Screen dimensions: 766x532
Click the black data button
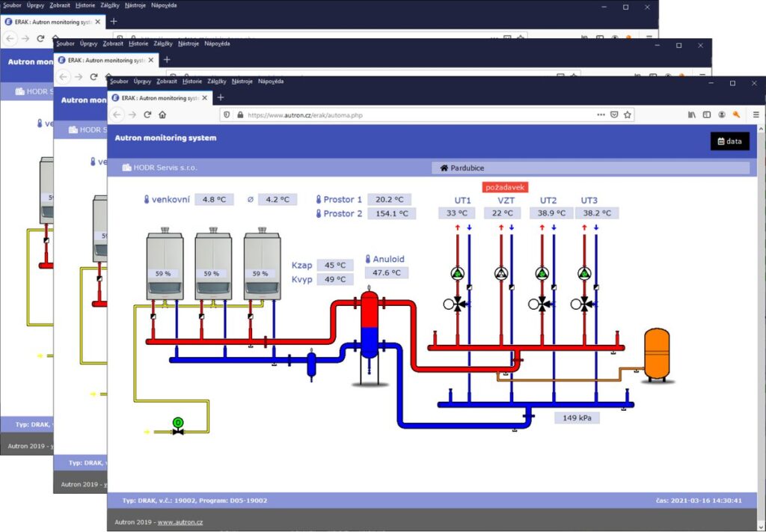coord(729,141)
